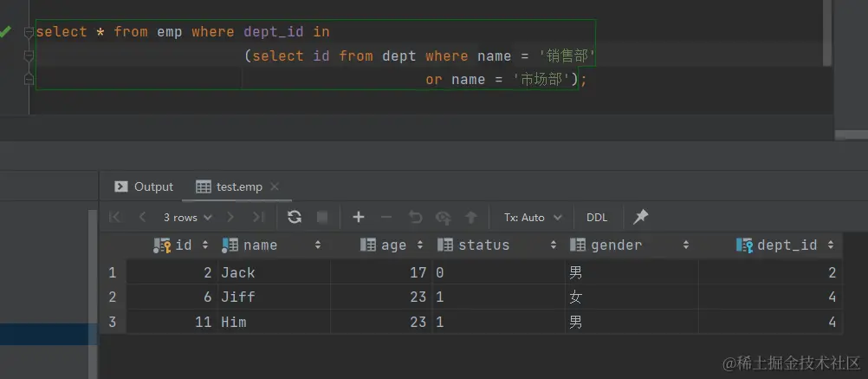Click the Add Row plus icon
The image size is (868, 379).
point(359,217)
